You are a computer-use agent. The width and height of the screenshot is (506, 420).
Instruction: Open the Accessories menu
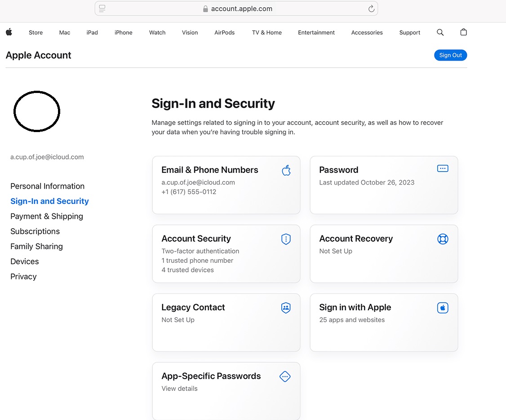[367, 33]
